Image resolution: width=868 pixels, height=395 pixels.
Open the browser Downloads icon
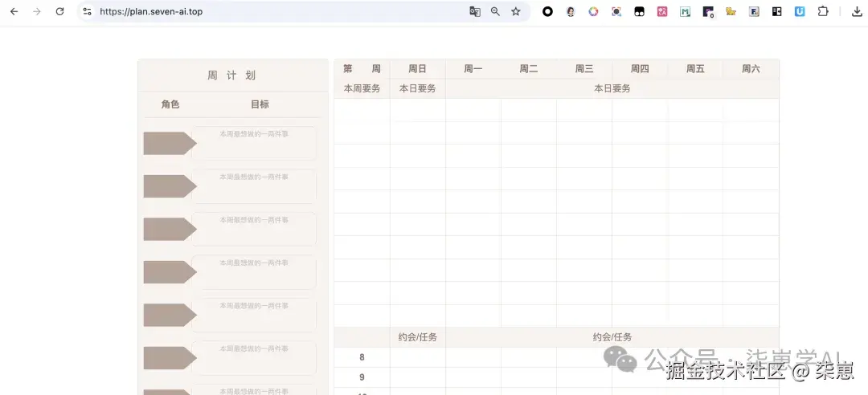click(x=857, y=11)
